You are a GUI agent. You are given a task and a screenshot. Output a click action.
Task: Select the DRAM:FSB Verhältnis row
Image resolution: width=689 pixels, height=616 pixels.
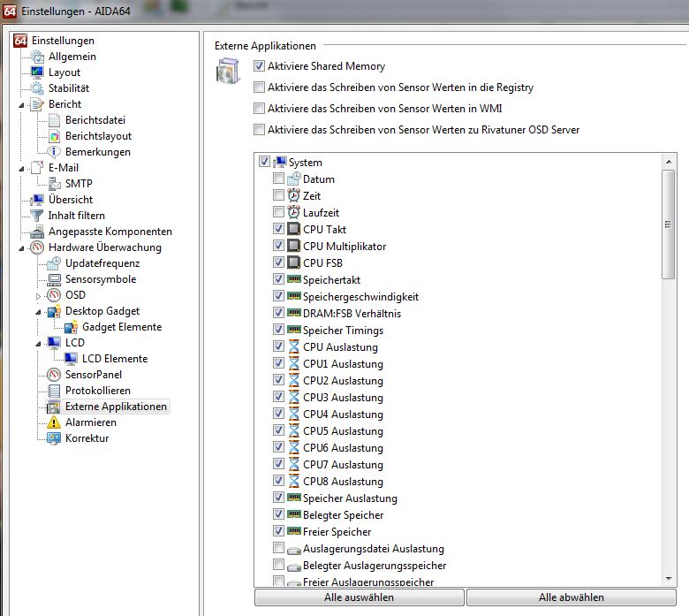coord(352,314)
